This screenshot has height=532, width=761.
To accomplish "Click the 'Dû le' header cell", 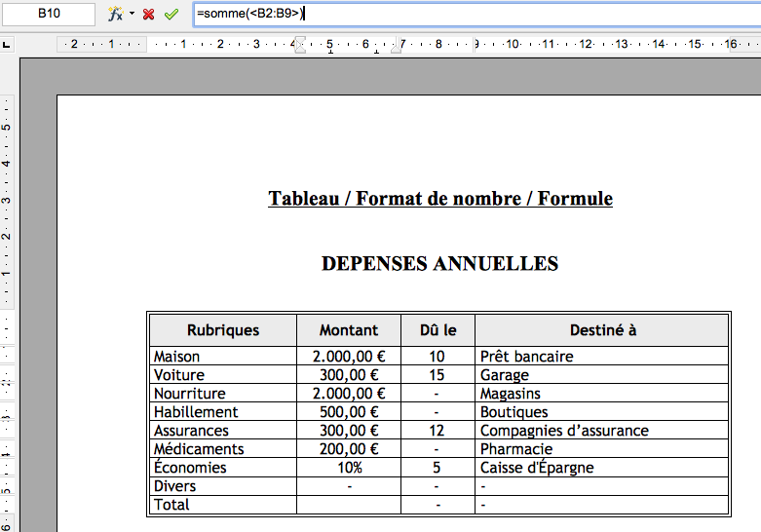I will click(x=438, y=330).
